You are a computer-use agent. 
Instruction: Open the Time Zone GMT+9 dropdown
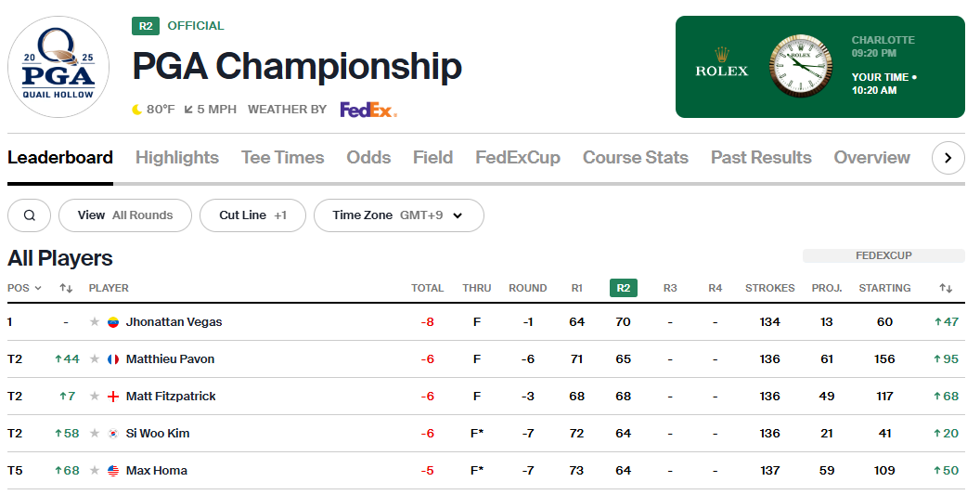point(399,215)
